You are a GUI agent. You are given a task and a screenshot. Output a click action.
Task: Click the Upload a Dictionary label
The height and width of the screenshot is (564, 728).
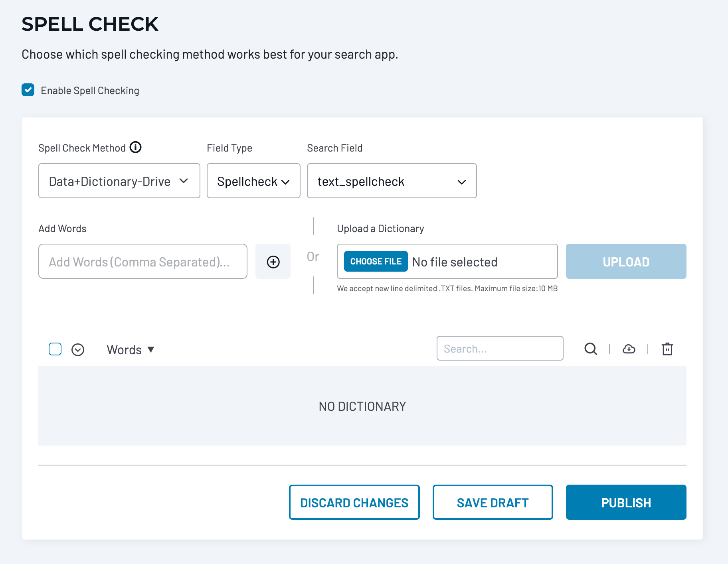(381, 229)
